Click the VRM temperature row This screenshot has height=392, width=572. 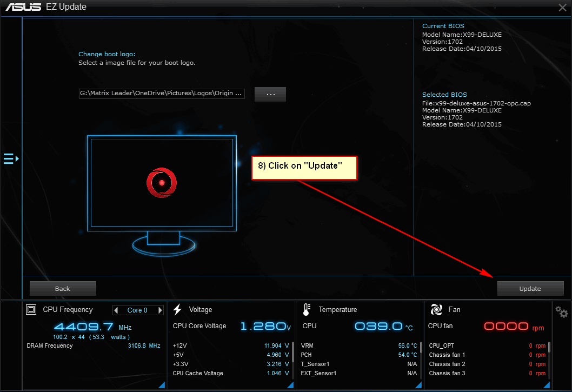pyautogui.click(x=359, y=346)
